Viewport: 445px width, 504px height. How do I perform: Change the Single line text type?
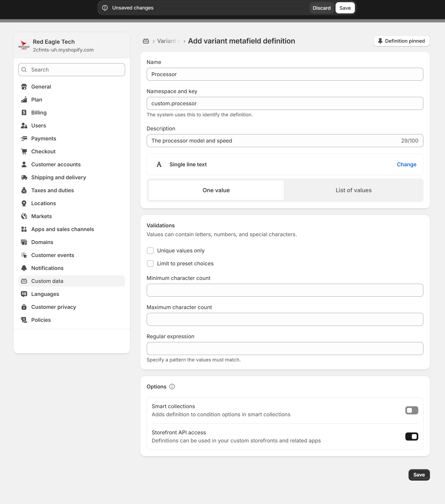(x=406, y=164)
